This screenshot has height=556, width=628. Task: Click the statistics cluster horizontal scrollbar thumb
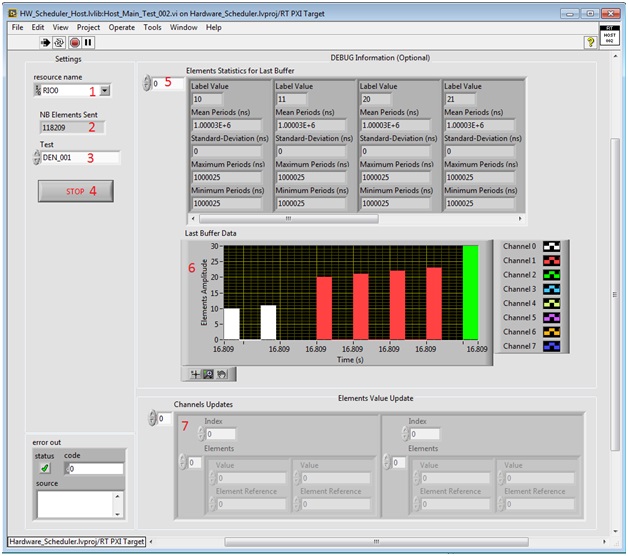288,219
